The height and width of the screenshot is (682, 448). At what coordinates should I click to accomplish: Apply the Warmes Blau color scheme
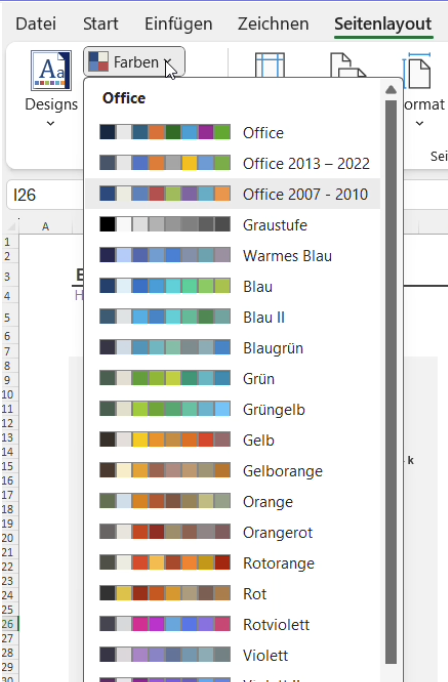click(x=233, y=256)
